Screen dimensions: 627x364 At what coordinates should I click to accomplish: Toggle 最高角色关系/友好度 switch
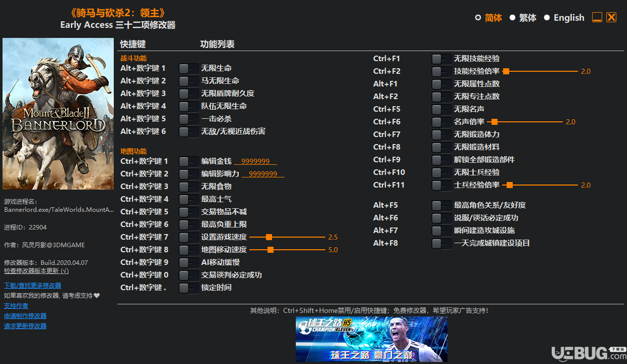[441, 205]
